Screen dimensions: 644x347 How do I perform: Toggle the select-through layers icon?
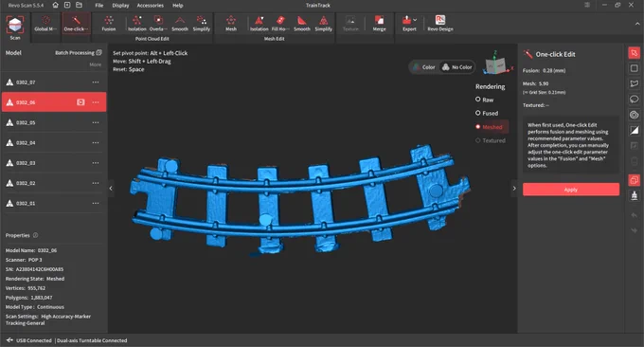[635, 180]
